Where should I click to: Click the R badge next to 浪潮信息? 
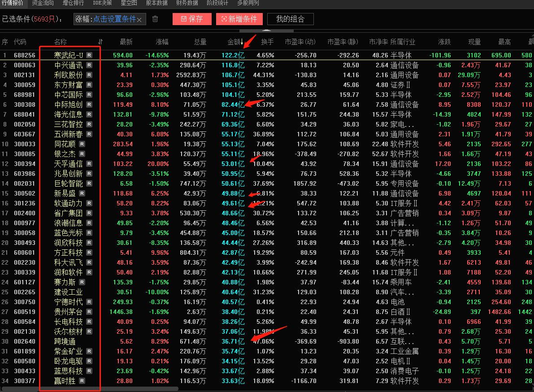coord(89,223)
